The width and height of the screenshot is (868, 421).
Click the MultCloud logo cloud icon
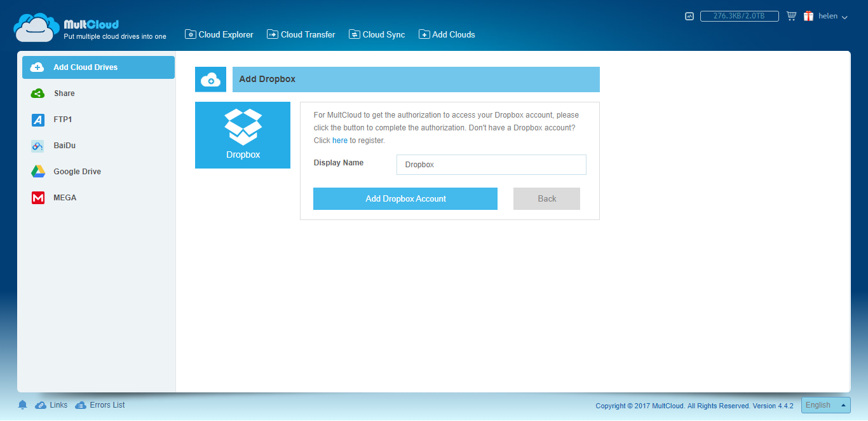[36, 27]
